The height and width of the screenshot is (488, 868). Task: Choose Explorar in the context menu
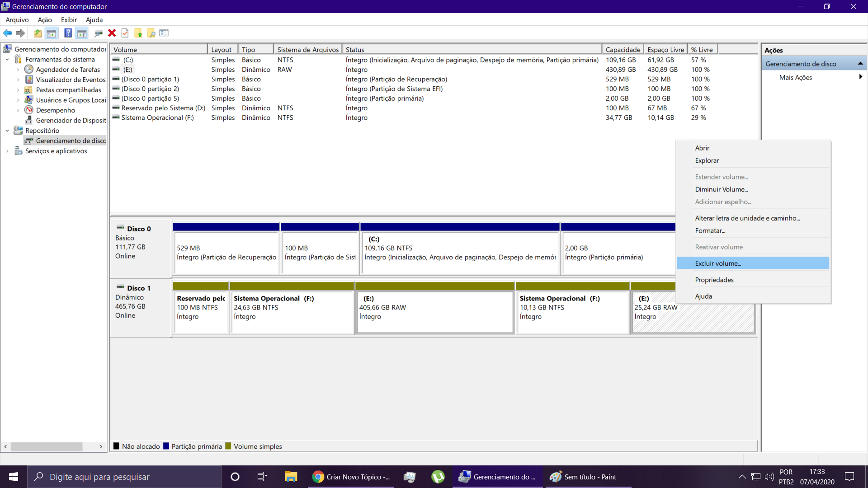point(753,161)
